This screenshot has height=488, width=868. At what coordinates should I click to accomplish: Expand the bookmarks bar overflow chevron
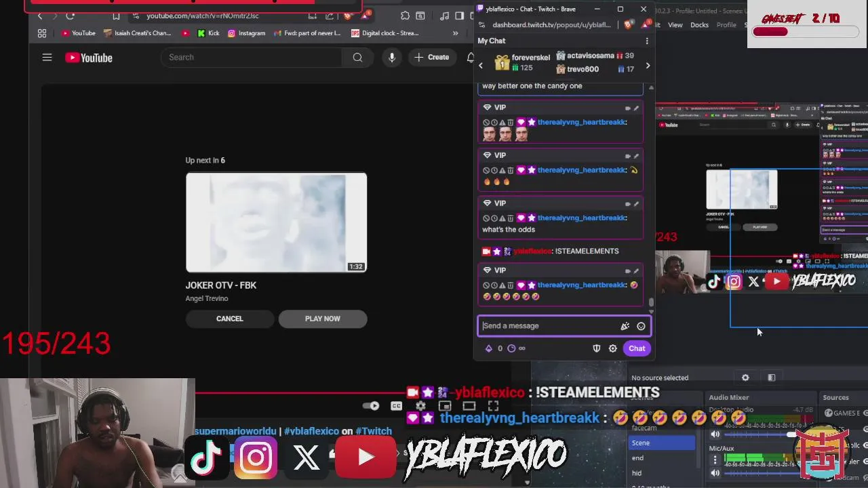[455, 33]
